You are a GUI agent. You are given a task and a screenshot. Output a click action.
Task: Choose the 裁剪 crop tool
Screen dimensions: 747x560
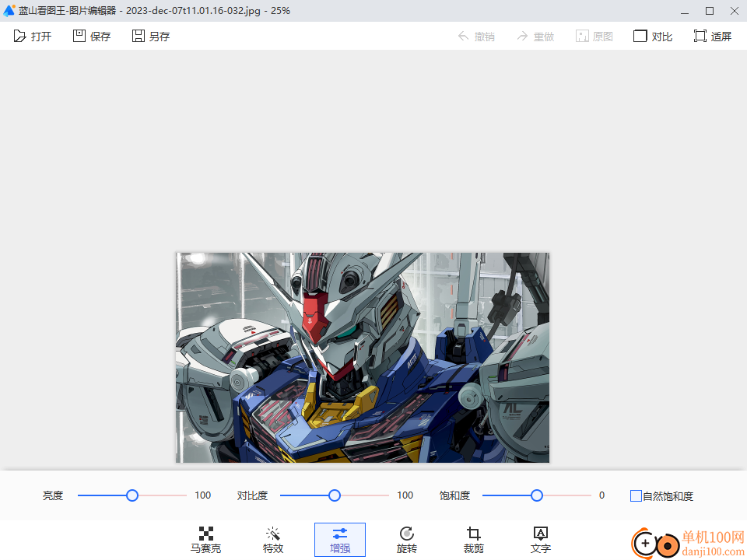coord(474,540)
